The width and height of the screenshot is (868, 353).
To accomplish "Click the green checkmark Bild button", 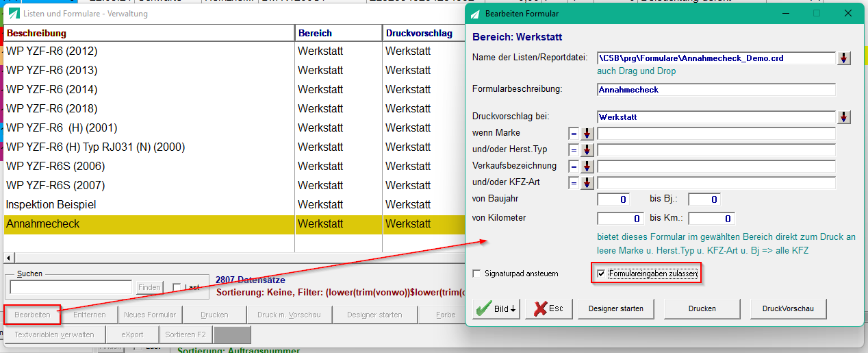I will click(x=496, y=308).
